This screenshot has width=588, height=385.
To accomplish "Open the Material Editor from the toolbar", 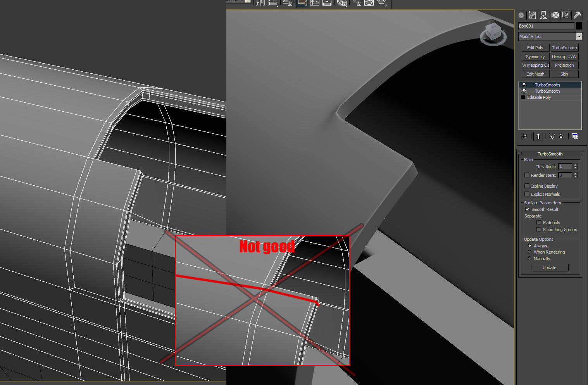I will pos(341,3).
